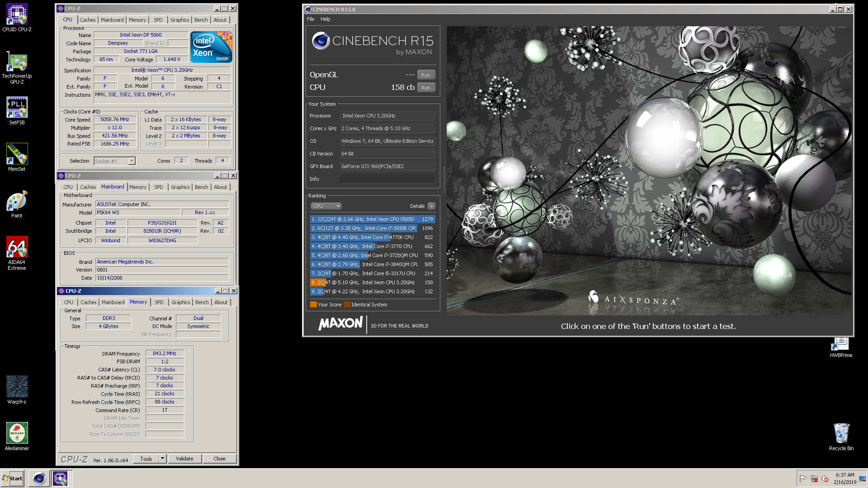The image size is (868, 488).
Task: Open the File menu in Cinebench
Action: tap(311, 19)
